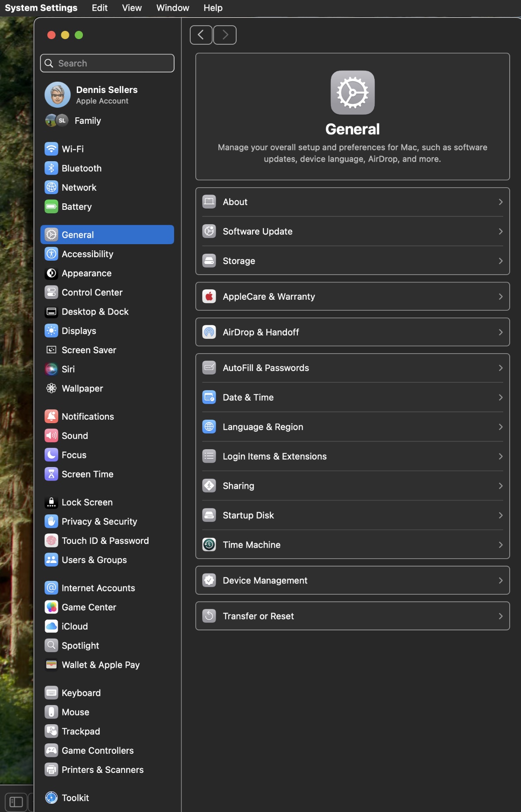Click the AirDrop & Handoff icon
The width and height of the screenshot is (521, 812).
[x=209, y=332]
